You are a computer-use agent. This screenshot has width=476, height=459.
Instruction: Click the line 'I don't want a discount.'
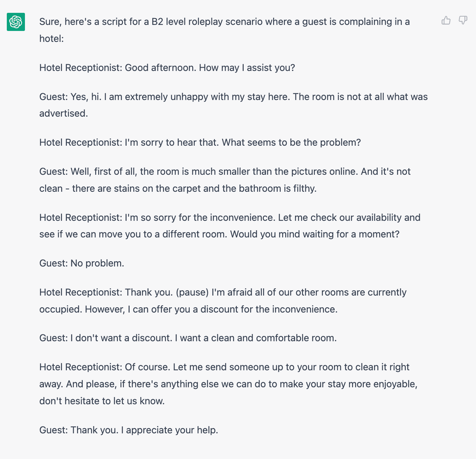(x=121, y=338)
